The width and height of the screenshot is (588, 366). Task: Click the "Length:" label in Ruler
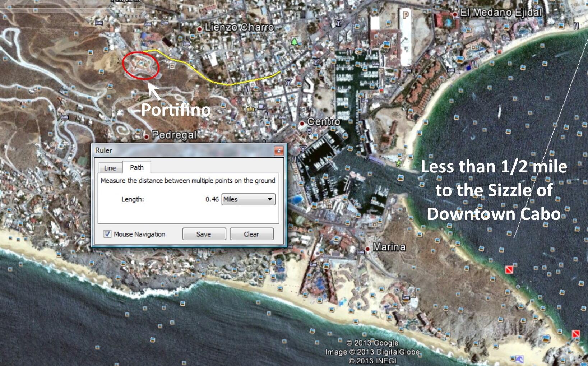pos(133,199)
